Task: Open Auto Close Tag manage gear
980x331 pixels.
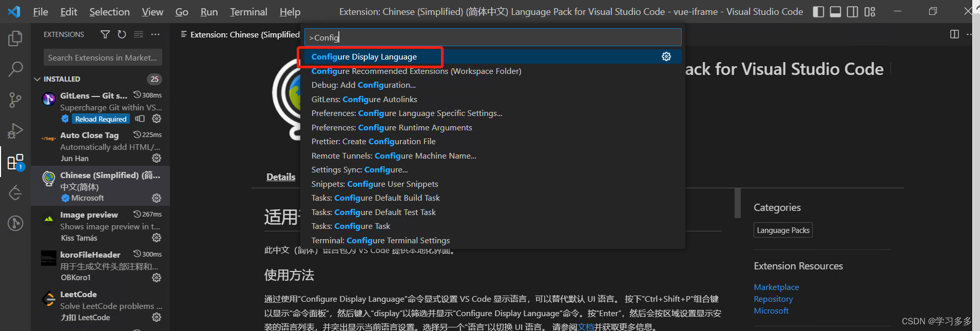Action: coord(157,158)
